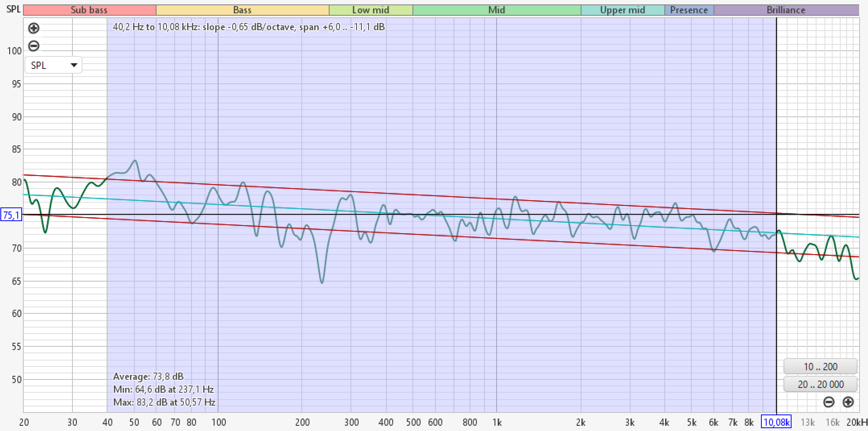This screenshot has width=868, height=431.
Task: Click the Mid band label
Action: click(497, 10)
